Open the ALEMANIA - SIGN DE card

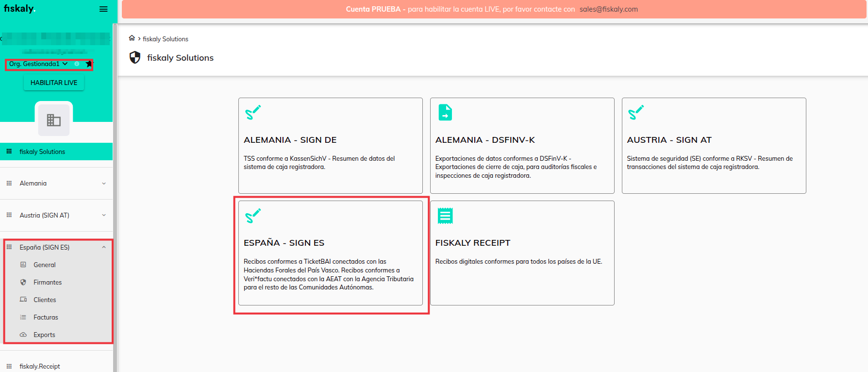[x=331, y=146]
